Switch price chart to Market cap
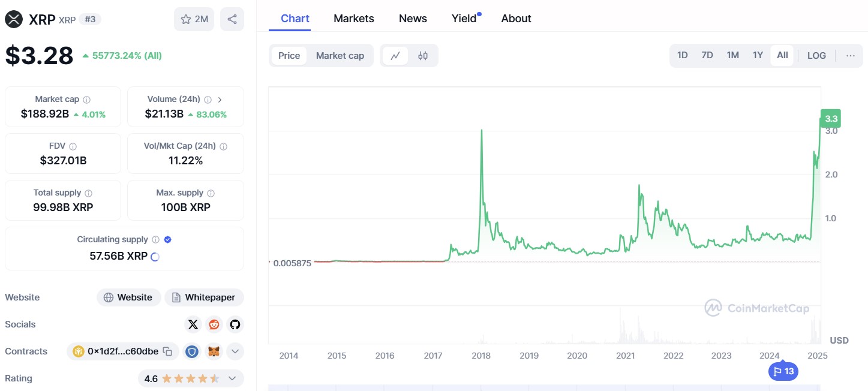This screenshot has width=868, height=391. pyautogui.click(x=340, y=55)
